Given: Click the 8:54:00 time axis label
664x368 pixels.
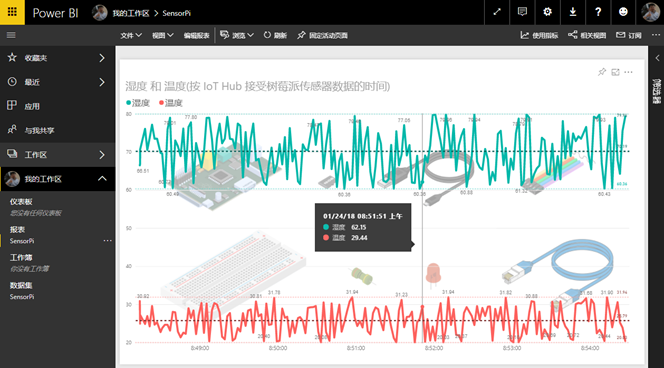Looking at the screenshot, I should coord(590,348).
